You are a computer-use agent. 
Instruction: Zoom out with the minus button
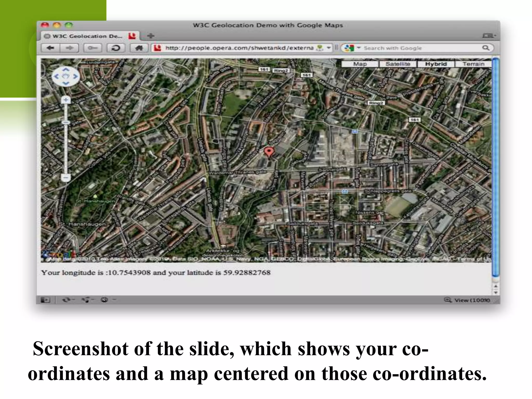66,178
